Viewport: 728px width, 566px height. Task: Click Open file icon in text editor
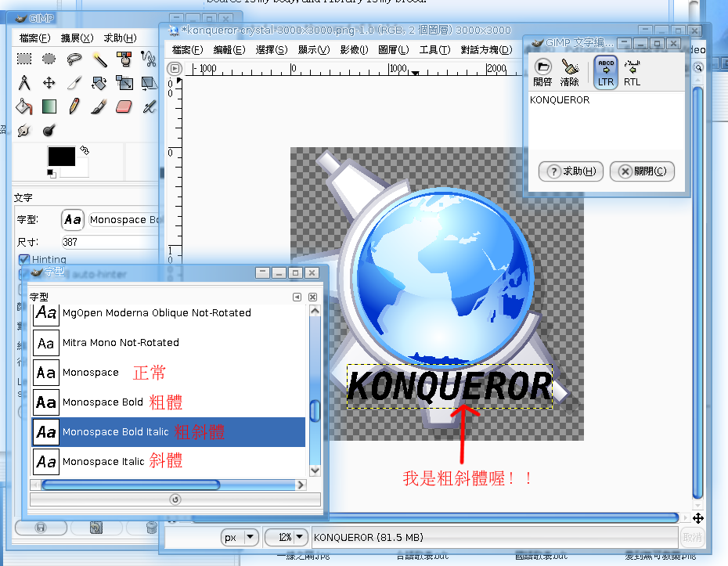coord(542,73)
